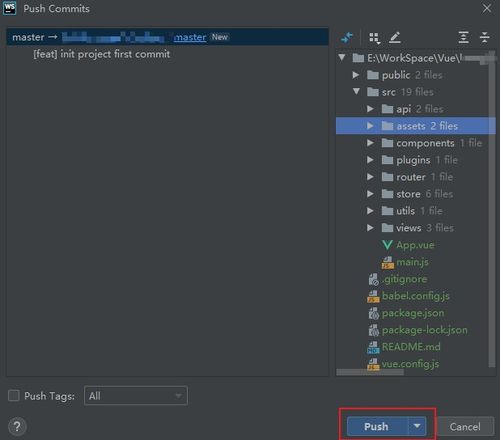Click the Push button
500x440 pixels.
point(377,426)
